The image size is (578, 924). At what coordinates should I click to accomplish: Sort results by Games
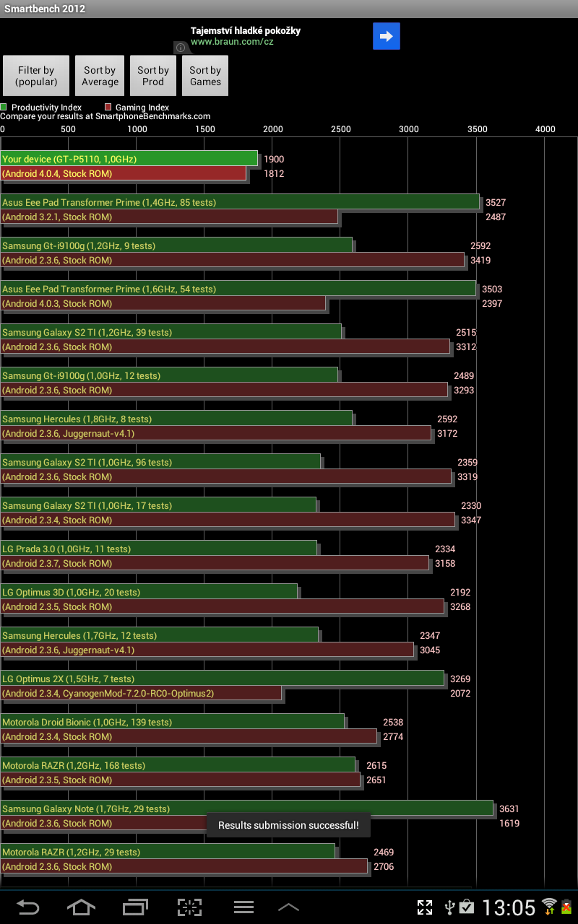[205, 76]
